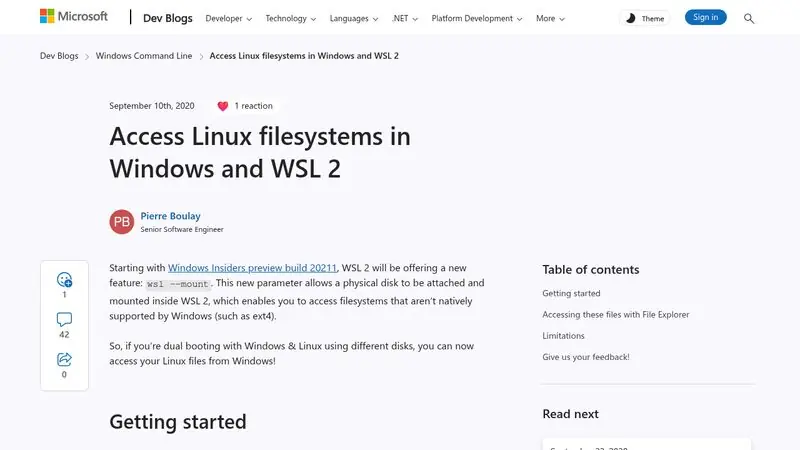
Task: Click the article title heading
Action: (260, 152)
